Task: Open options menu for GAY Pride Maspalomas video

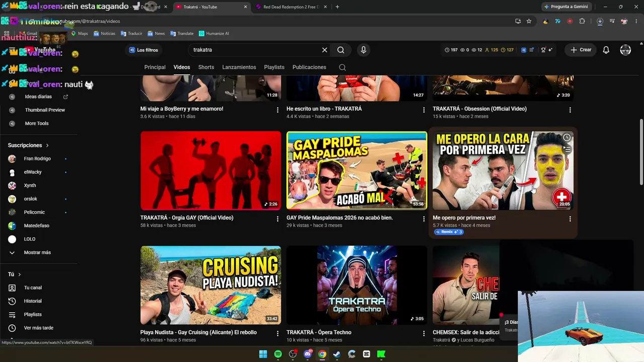Action: tap(424, 219)
